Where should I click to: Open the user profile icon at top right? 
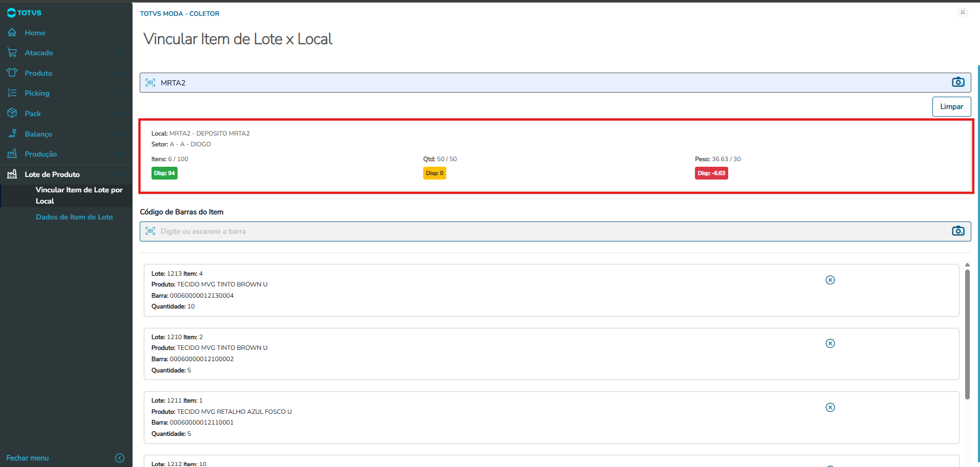(963, 13)
